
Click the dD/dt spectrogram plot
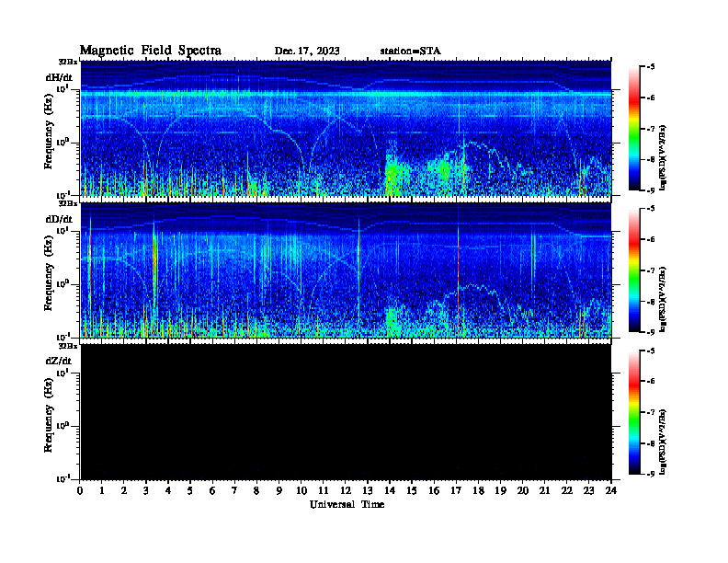[346, 270]
